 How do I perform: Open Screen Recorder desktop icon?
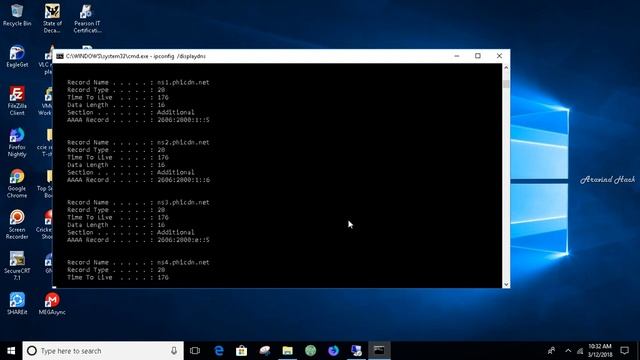tap(17, 225)
